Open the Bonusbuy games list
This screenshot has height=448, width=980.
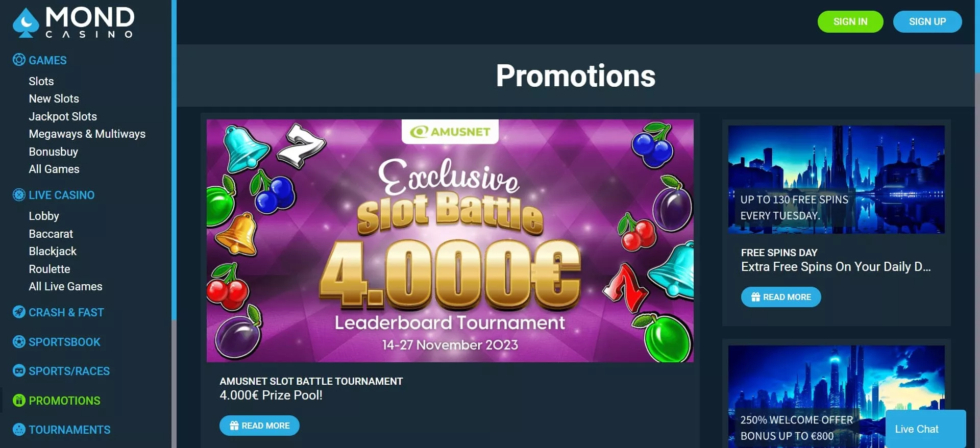coord(54,152)
